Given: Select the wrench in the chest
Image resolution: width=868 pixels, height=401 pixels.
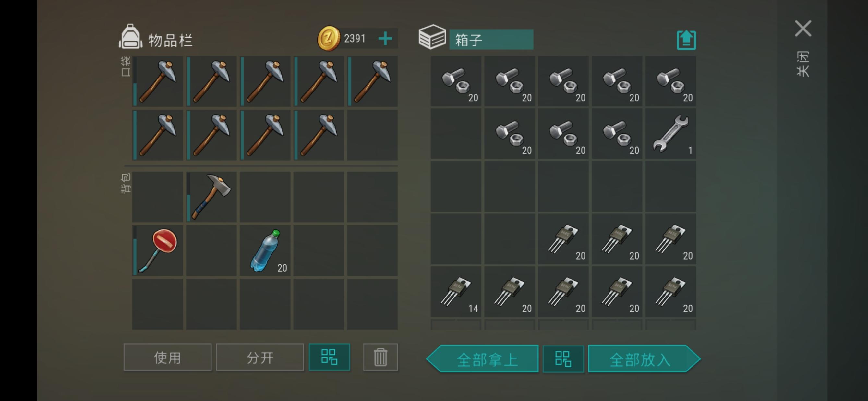Looking at the screenshot, I should 670,134.
